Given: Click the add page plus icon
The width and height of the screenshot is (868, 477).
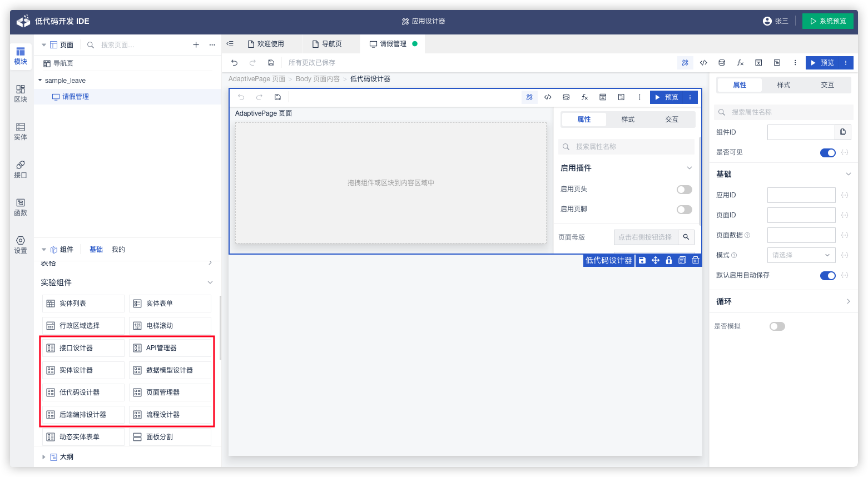Looking at the screenshot, I should (196, 45).
